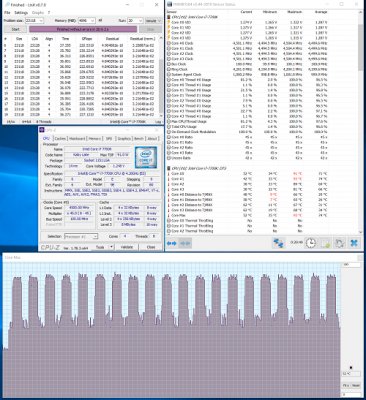Expand the Memory (MiB) combo box
This screenshot has height=400, width=366.
click(x=86, y=21)
